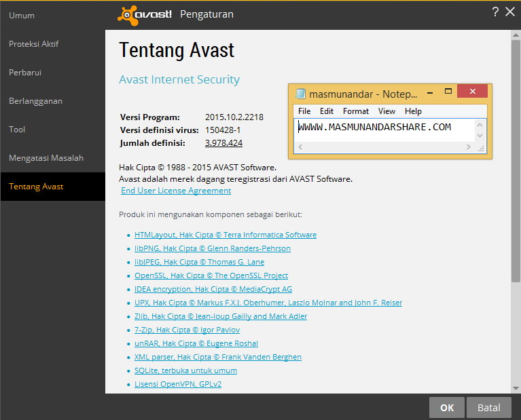The image size is (521, 420).
Task: Open the Lisensi OpenVPN GPLv2 link
Action: coord(178,385)
